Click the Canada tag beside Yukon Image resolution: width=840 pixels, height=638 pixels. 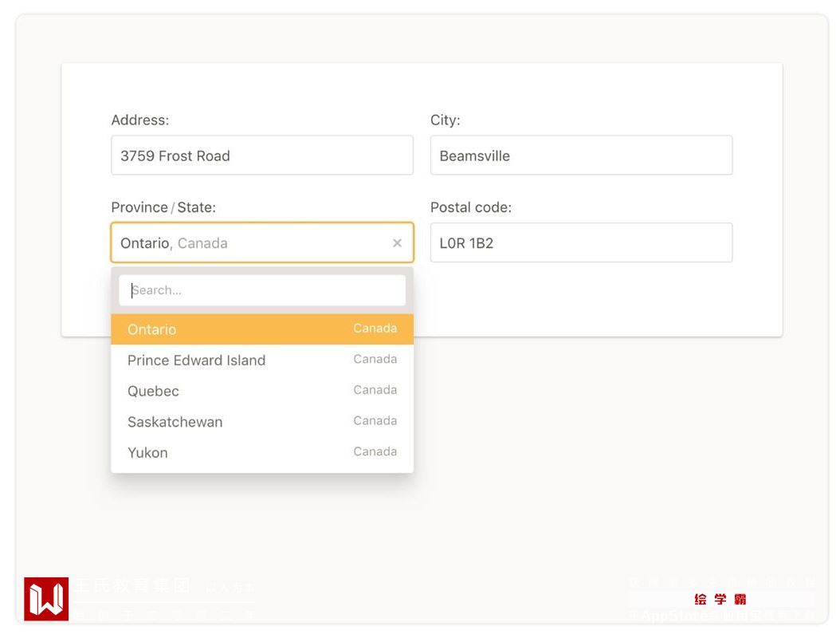tap(375, 451)
